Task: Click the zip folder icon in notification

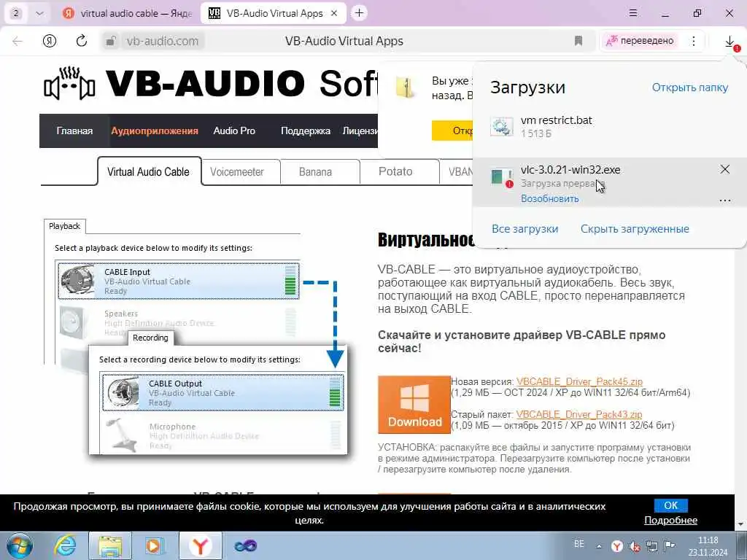Action: [404, 88]
